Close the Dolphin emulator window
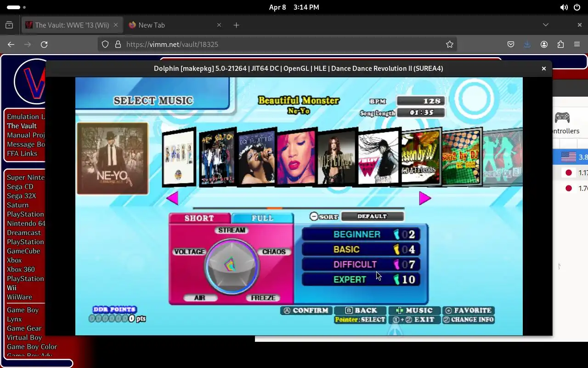588x368 pixels. point(543,68)
